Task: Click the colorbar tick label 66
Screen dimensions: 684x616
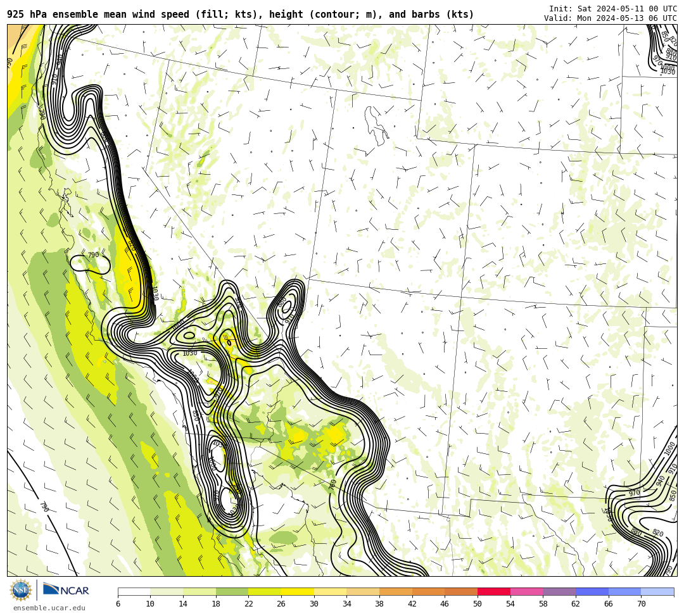Action: pos(608,604)
